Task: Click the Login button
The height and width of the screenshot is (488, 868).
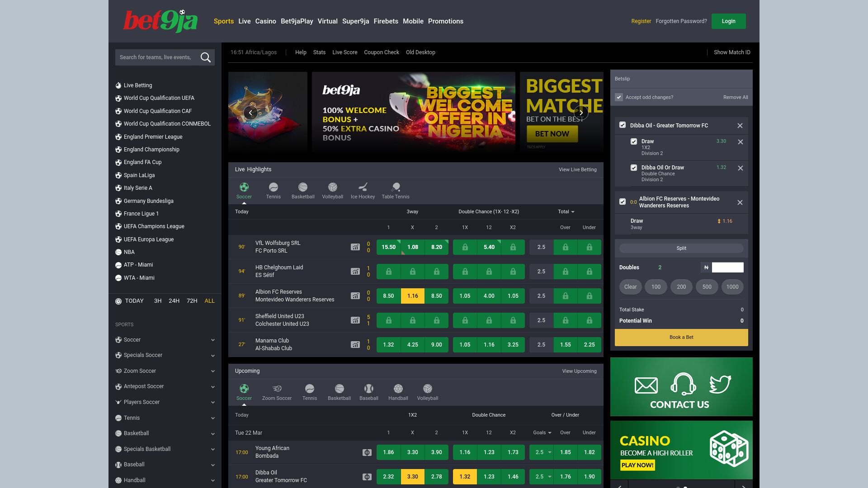Action: pyautogui.click(x=728, y=21)
